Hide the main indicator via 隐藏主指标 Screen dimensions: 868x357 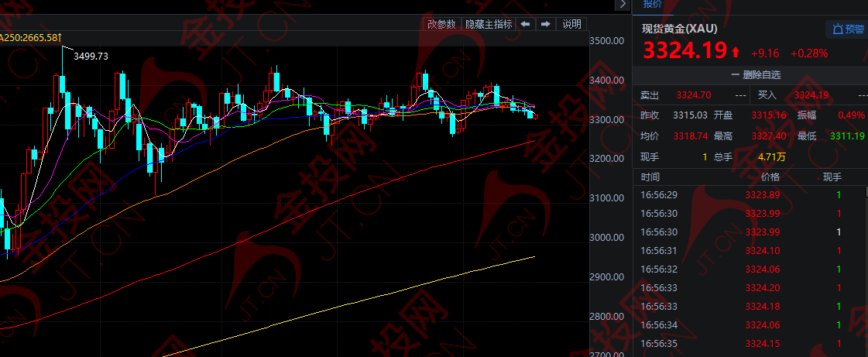click(489, 24)
